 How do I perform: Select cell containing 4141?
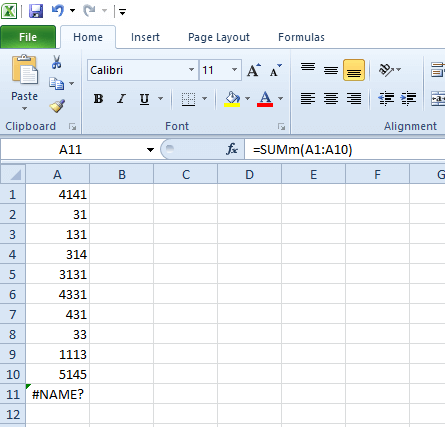57,194
